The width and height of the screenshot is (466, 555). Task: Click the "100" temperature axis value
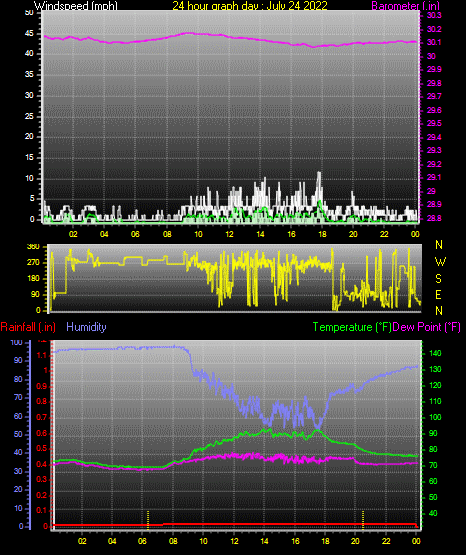[x=435, y=417]
